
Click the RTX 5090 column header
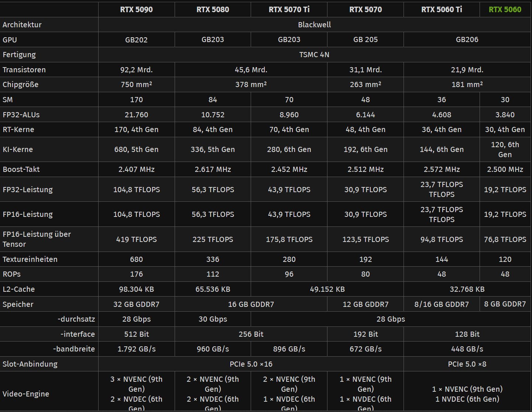(x=136, y=10)
